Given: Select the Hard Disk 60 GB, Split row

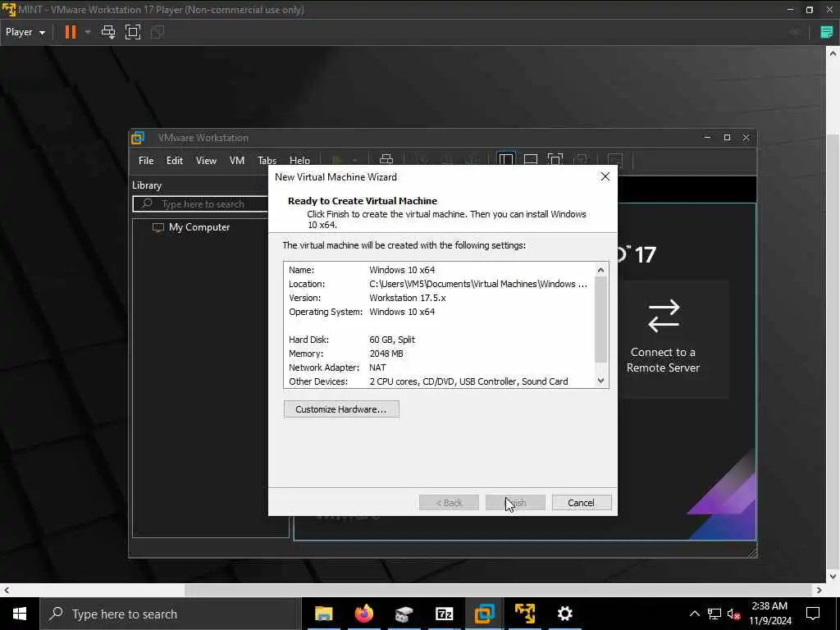Looking at the screenshot, I should pyautogui.click(x=440, y=340).
